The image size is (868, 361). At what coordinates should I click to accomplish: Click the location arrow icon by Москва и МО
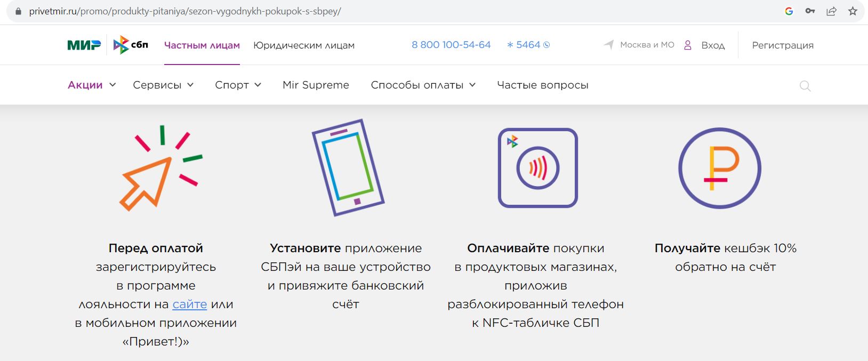[x=609, y=45]
